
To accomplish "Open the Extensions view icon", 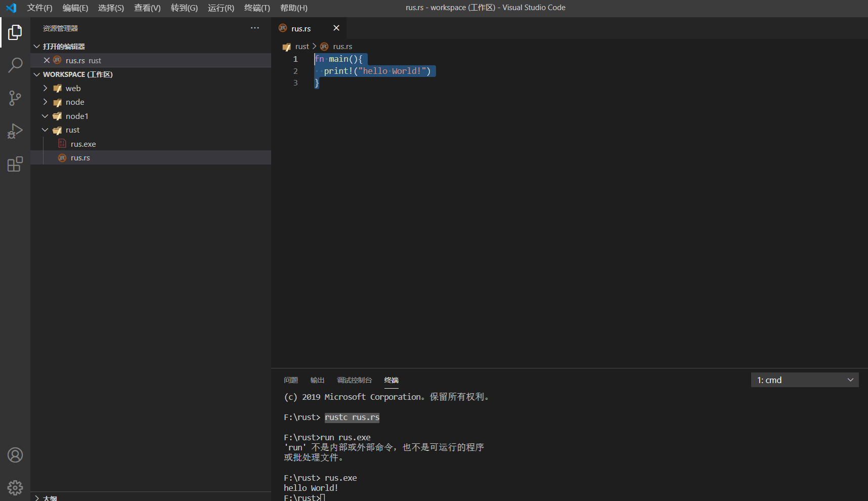I will click(15, 163).
